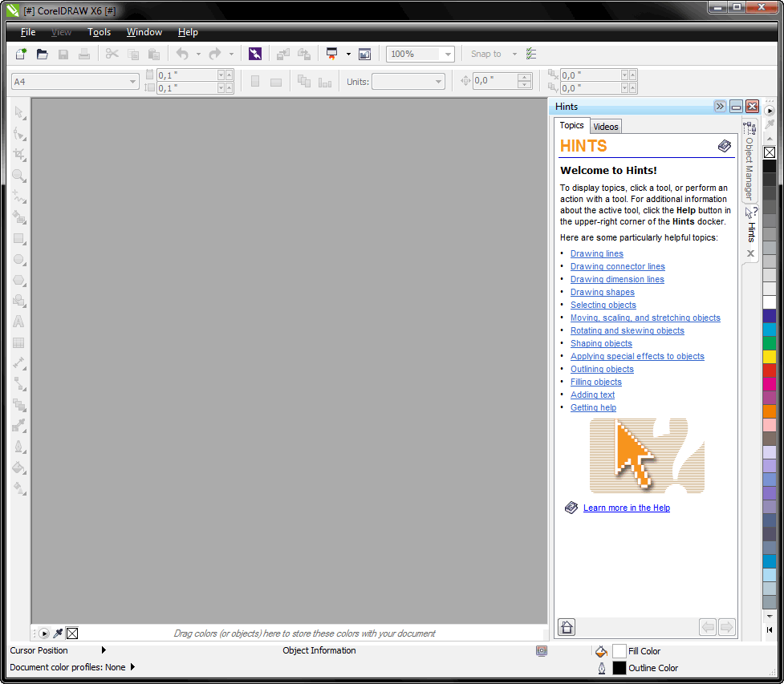Expand the Application launcher dropdown arrow
Image resolution: width=784 pixels, height=684 pixels.
click(348, 54)
